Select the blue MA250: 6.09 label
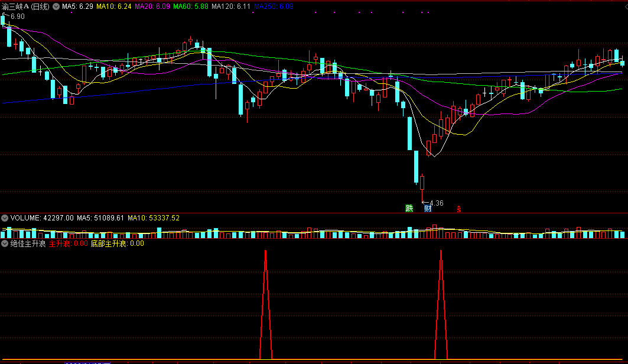This screenshot has height=364, width=628. (x=274, y=6)
